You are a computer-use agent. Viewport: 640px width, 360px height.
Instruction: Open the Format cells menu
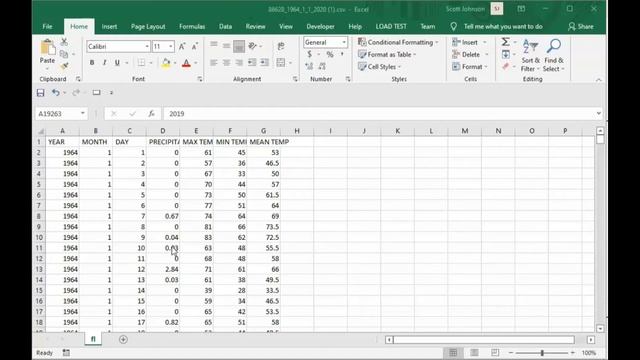[470, 67]
